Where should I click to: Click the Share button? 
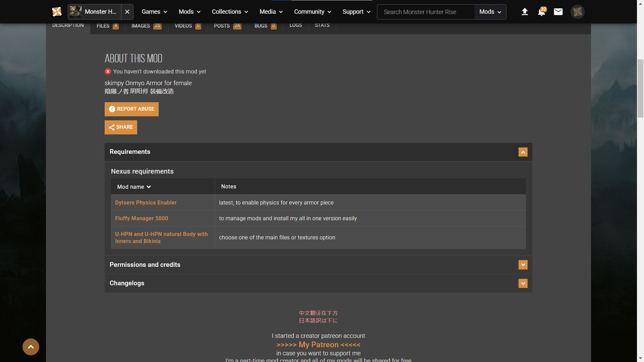click(x=121, y=127)
